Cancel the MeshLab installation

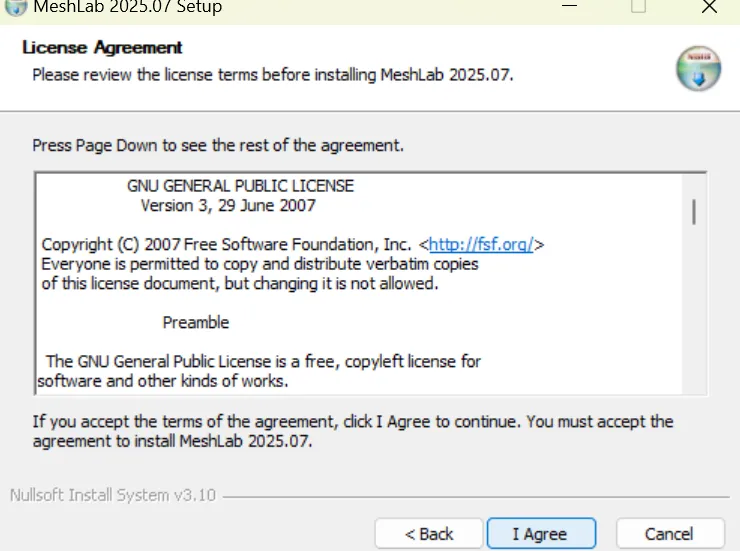coord(670,534)
